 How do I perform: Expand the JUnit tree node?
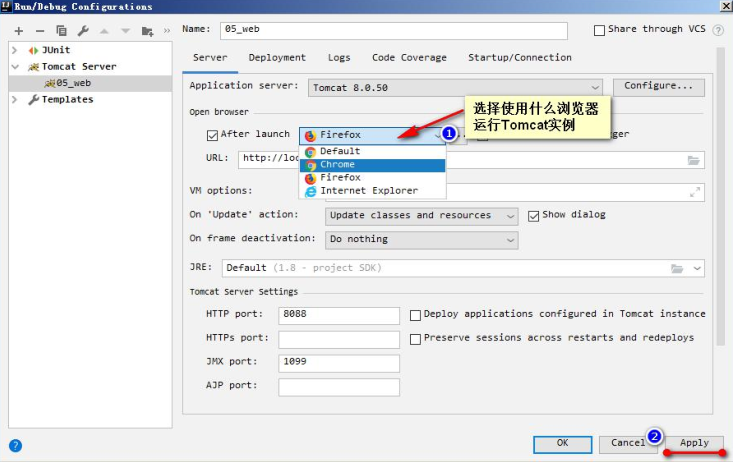14,50
